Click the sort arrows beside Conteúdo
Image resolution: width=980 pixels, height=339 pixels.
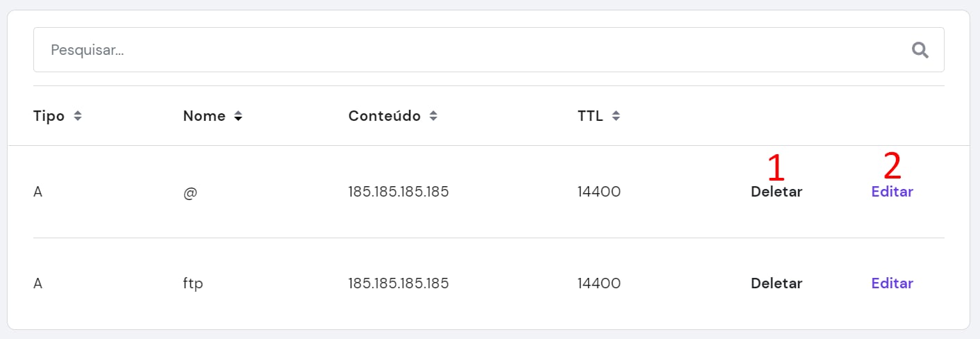(x=433, y=117)
